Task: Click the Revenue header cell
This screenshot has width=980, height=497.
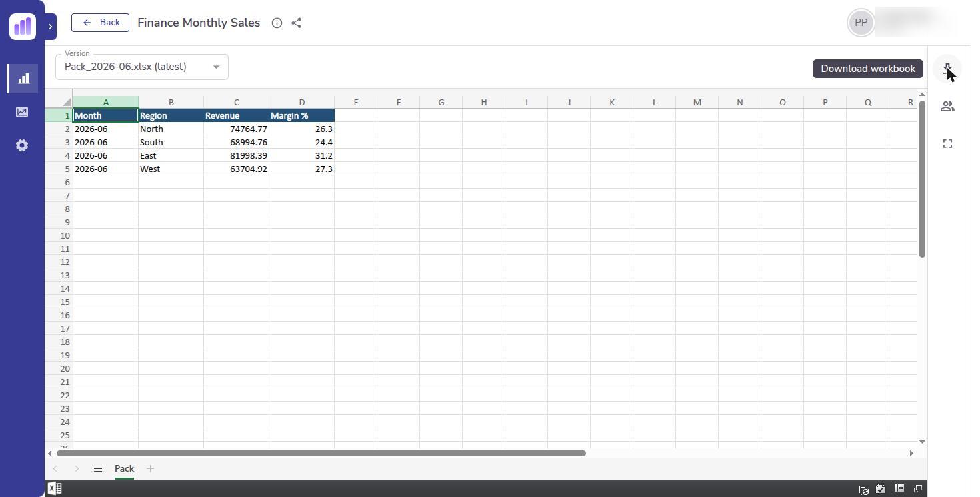Action: pyautogui.click(x=236, y=115)
